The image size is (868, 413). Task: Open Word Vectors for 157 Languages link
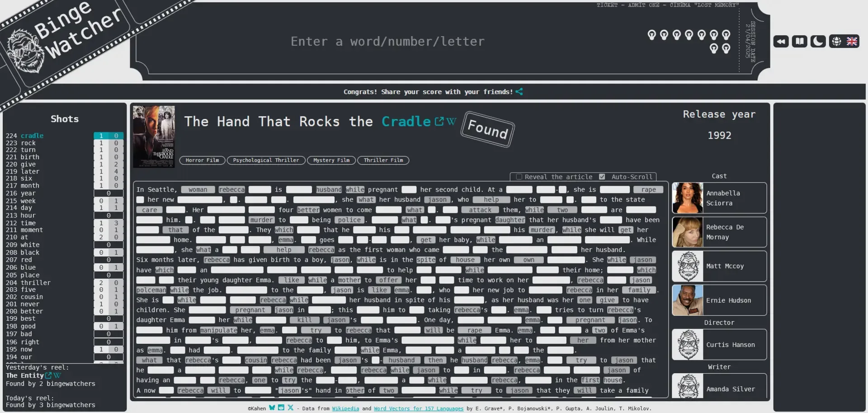[x=418, y=408]
